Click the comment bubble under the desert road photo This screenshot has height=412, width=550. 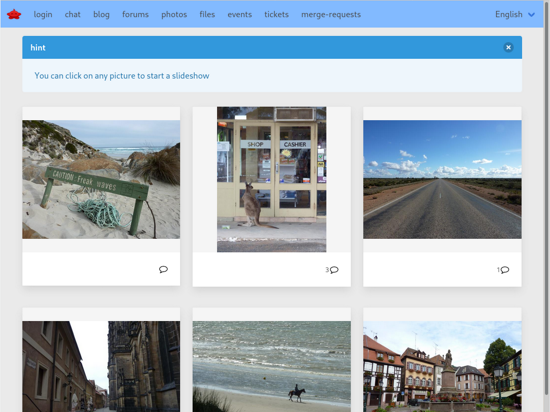(503, 270)
